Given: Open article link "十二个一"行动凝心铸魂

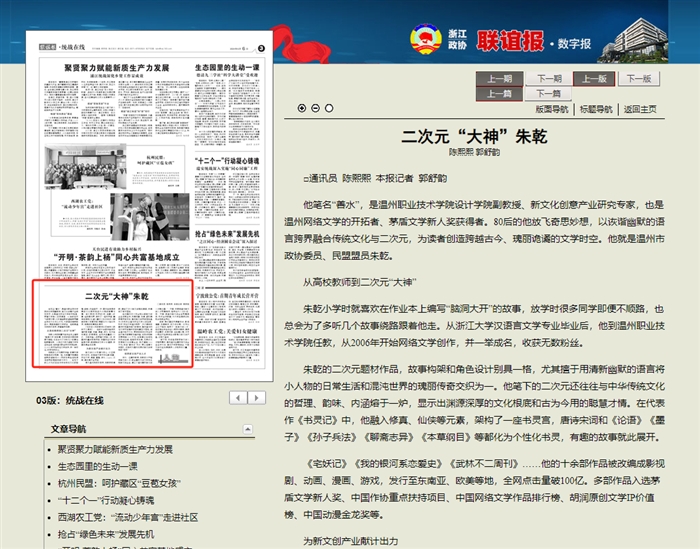Looking at the screenshot, I should coord(106,500).
